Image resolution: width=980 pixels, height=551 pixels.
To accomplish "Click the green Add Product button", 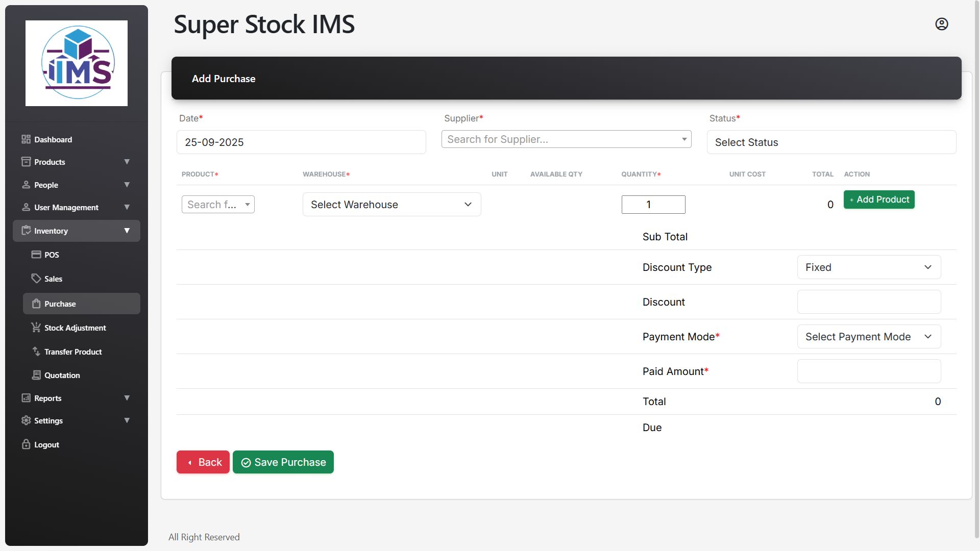I will click(878, 199).
